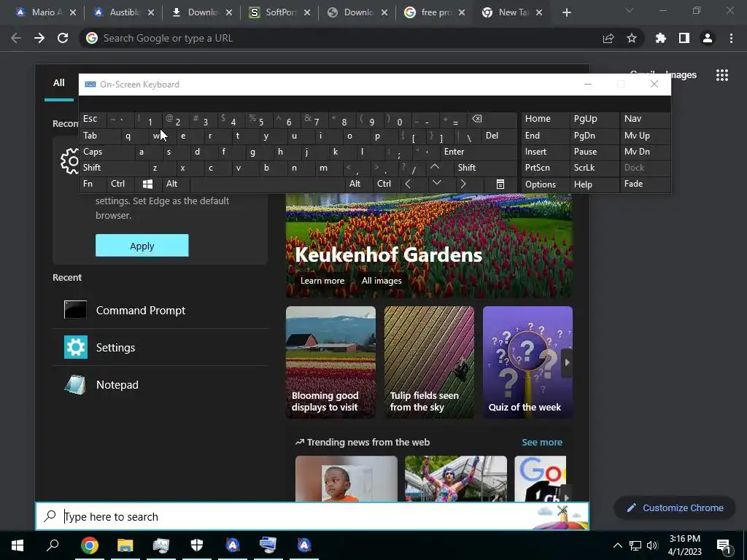This screenshot has width=747, height=560.
Task: Click in Type here to search box
Action: click(x=312, y=516)
